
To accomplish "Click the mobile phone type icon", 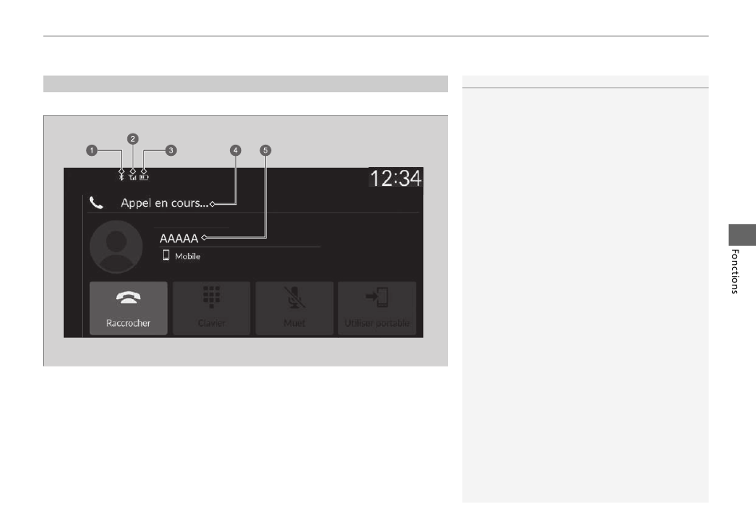I will click(166, 255).
